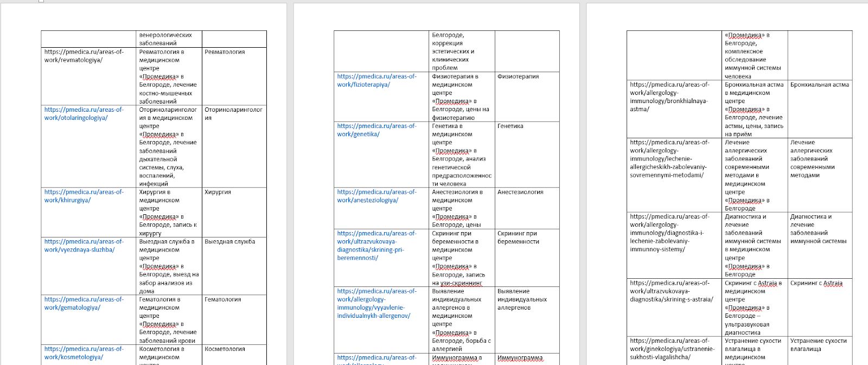Viewport: 868px width, 365px height.
Task: Click the short "Лечение аллергических заболеваний современными методами" cell
Action: click(x=820, y=175)
